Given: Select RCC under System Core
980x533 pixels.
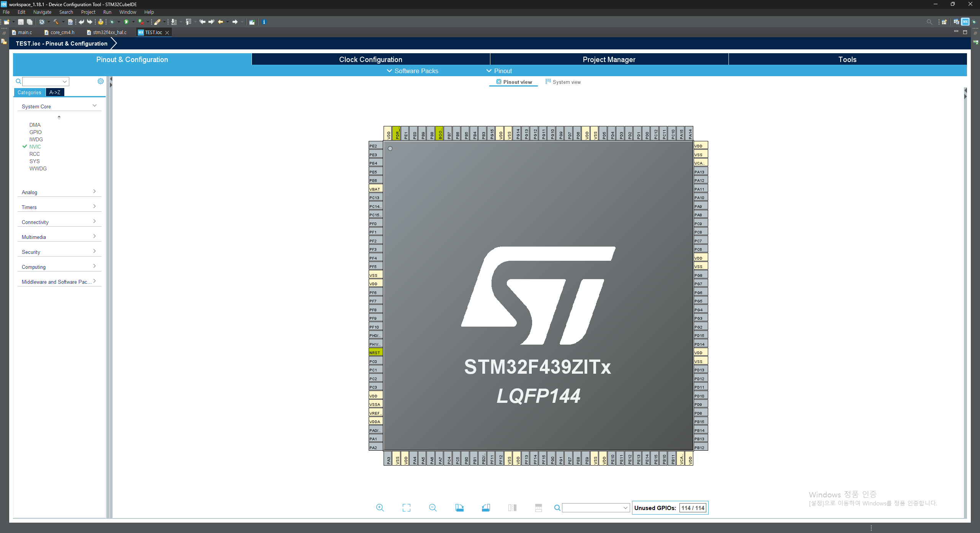Looking at the screenshot, I should [x=34, y=154].
